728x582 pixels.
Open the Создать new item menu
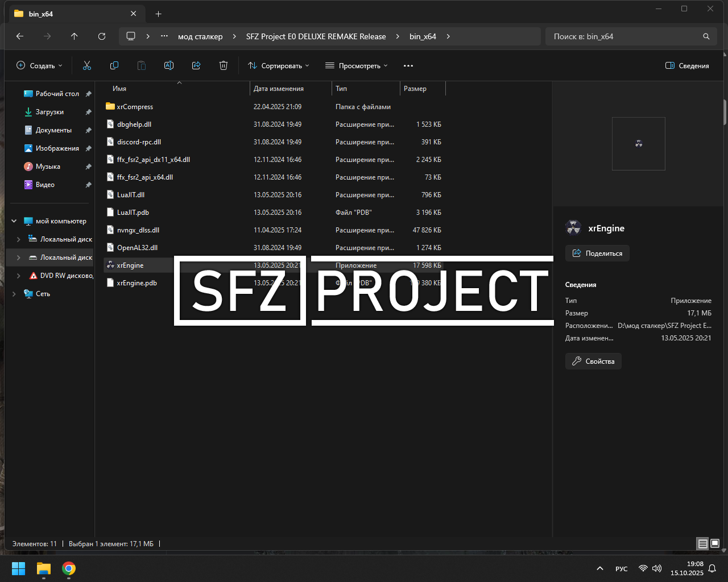[x=39, y=66]
